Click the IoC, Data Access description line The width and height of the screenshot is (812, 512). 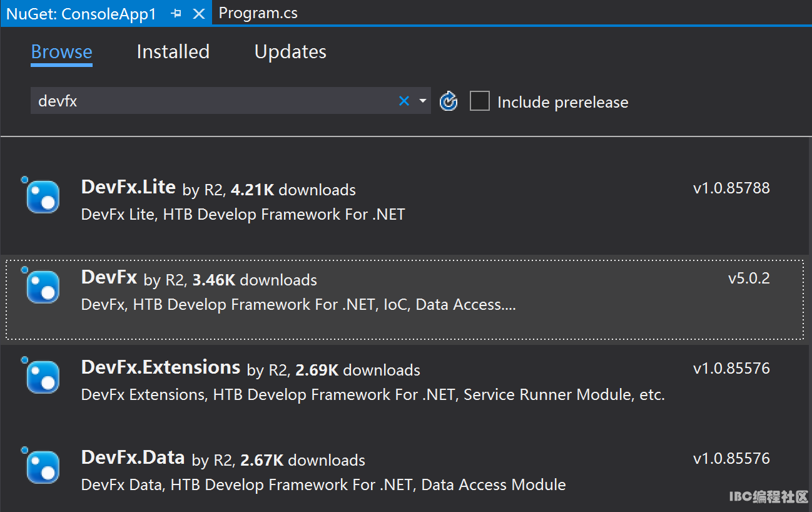[298, 305]
